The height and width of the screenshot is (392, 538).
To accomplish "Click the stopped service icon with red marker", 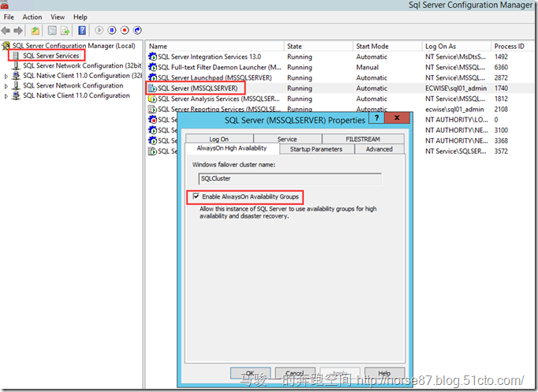I will (x=152, y=120).
